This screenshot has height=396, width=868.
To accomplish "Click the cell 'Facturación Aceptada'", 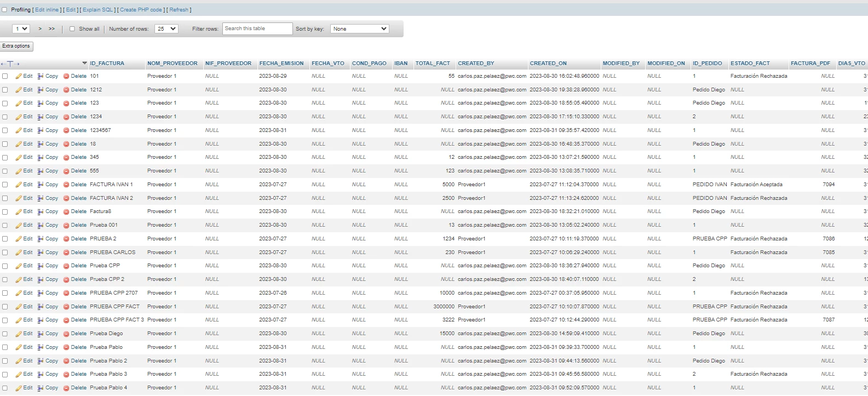I will coord(756,185).
